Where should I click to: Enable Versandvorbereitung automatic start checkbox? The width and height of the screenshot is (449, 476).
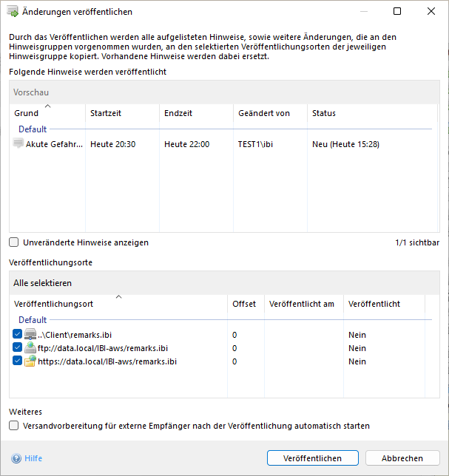(x=14, y=426)
